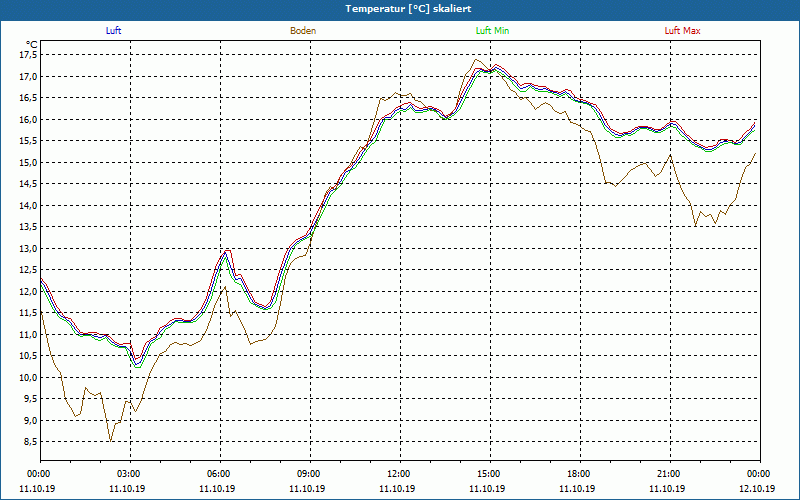This screenshot has height=500, width=800.
Task: Click the 13,0 y-axis value
Action: [x=29, y=248]
